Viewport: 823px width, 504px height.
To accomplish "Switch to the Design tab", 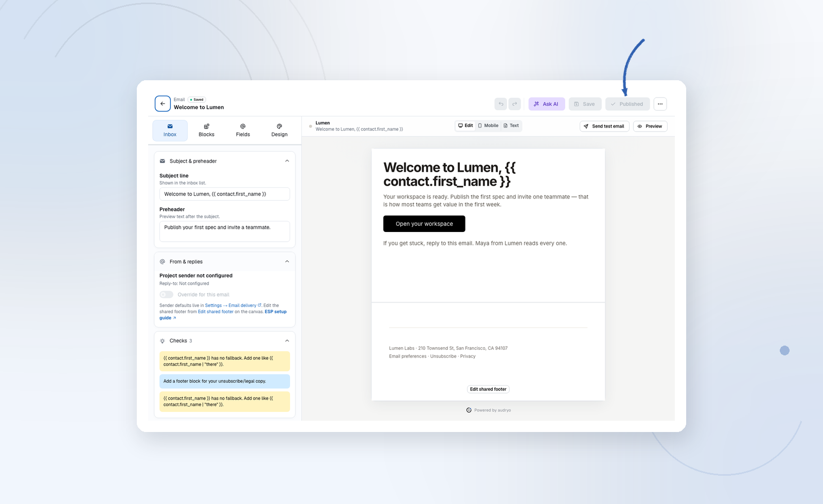I will pyautogui.click(x=279, y=131).
